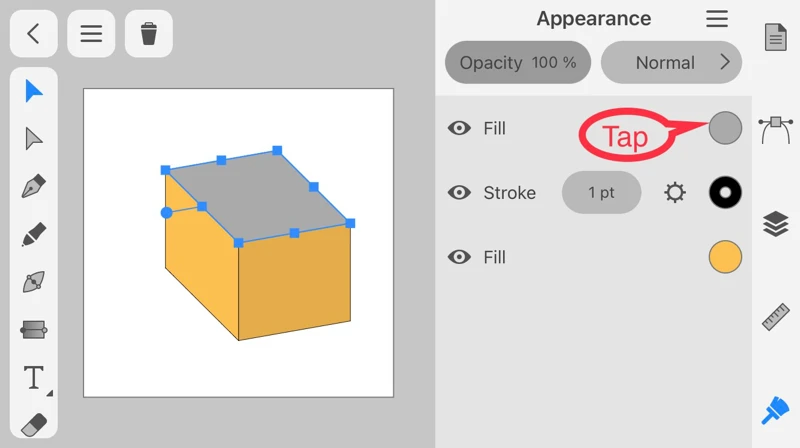Image resolution: width=800 pixels, height=448 pixels.
Task: Click the 1 pt stroke width field
Action: (x=601, y=193)
